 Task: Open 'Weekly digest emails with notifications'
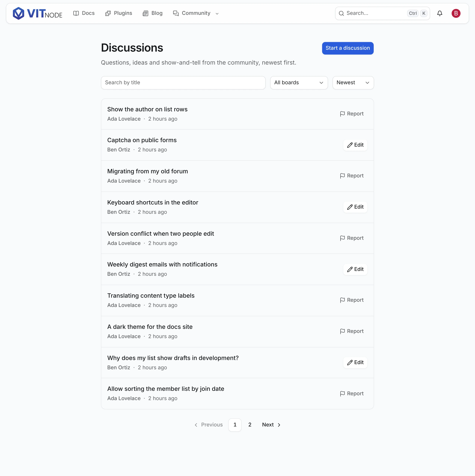(162, 264)
